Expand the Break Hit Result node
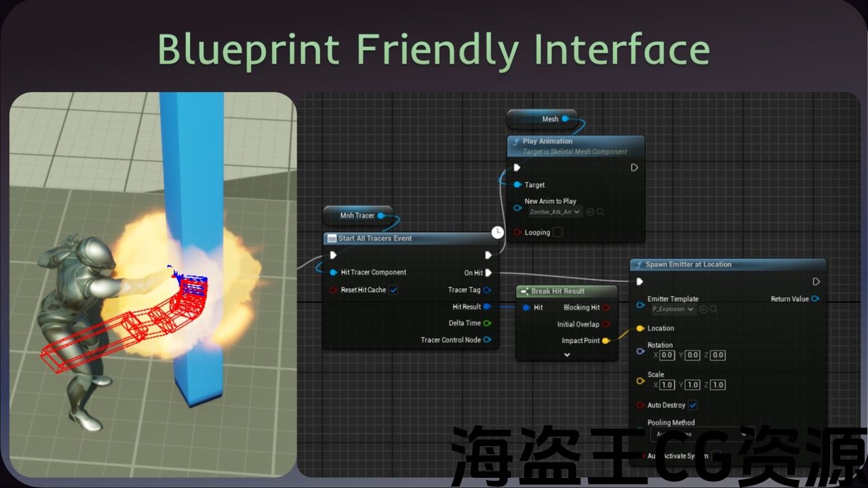Image resolution: width=868 pixels, height=488 pixels. [x=567, y=354]
